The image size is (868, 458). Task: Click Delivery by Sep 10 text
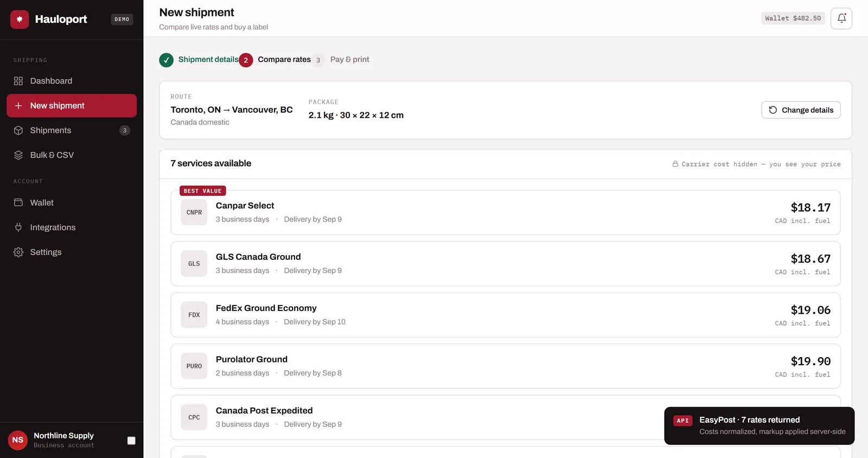point(315,322)
